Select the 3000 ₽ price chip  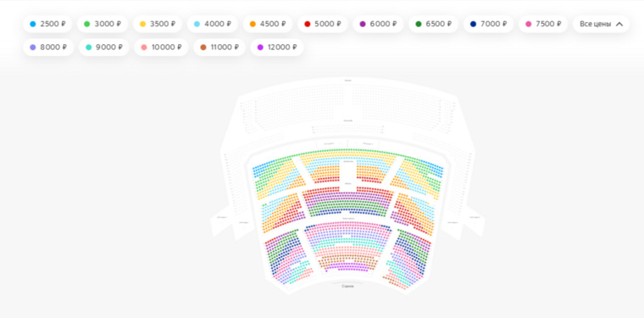(103, 25)
